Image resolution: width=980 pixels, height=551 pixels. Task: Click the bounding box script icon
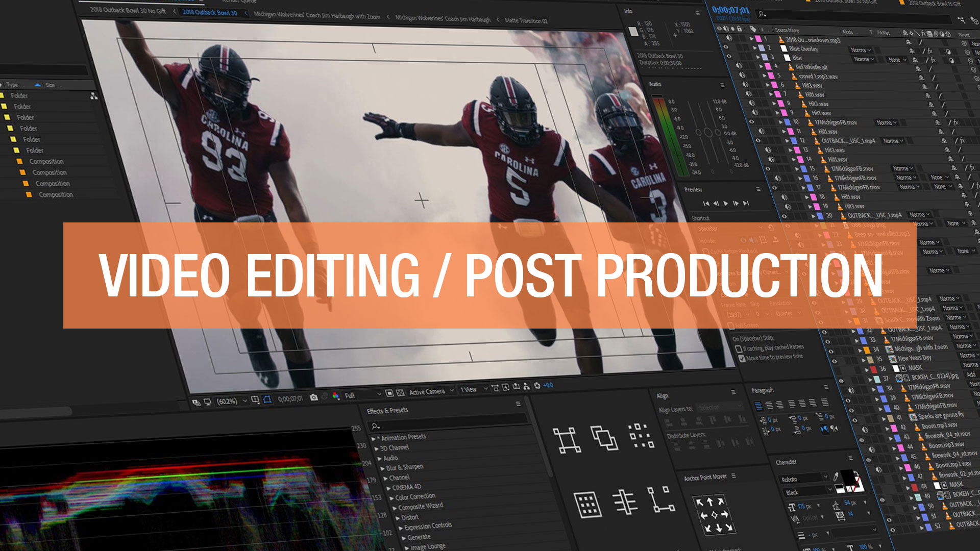[567, 441]
